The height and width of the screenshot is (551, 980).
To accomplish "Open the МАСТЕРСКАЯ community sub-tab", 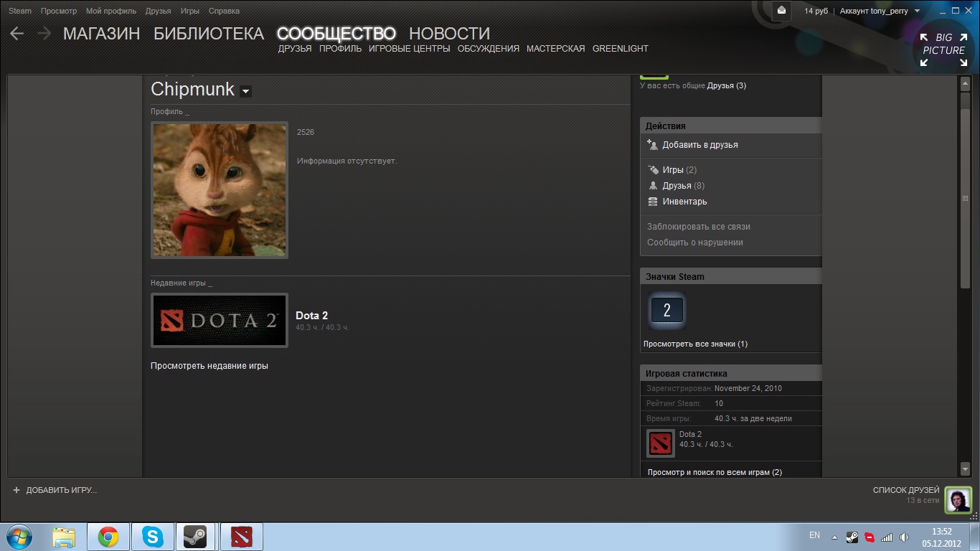I will (x=555, y=49).
